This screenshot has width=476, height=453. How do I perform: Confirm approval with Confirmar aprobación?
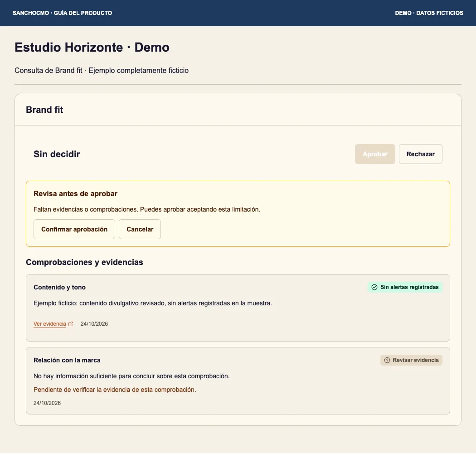(74, 229)
